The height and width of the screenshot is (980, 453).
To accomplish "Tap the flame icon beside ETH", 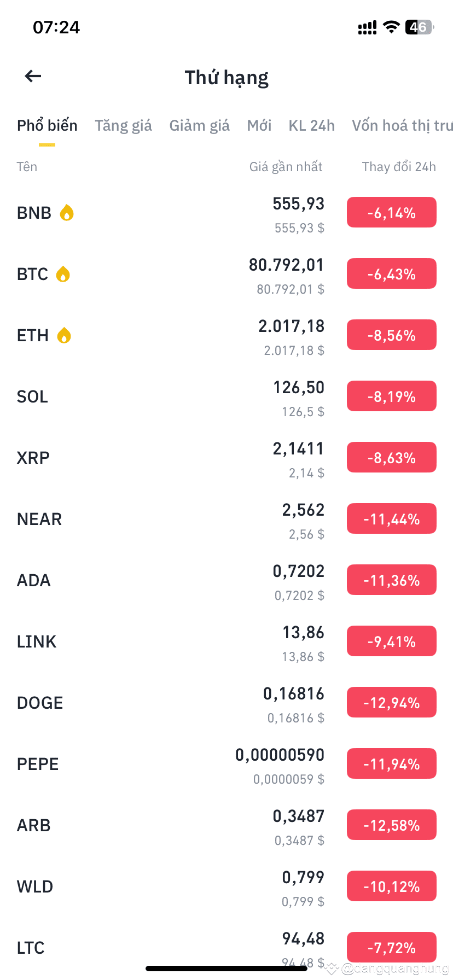I will 64,335.
